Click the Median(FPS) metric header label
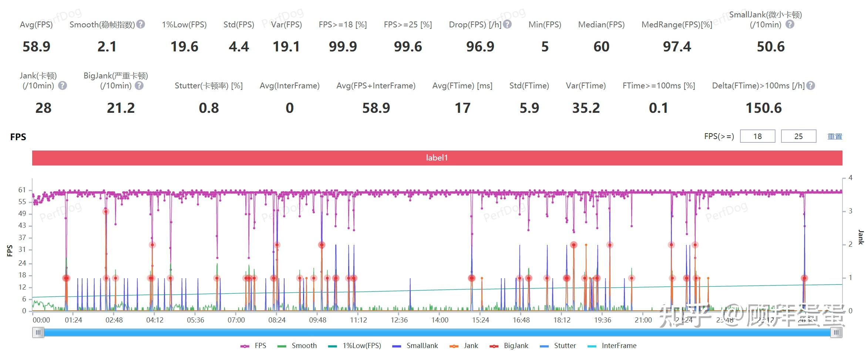 pos(601,25)
